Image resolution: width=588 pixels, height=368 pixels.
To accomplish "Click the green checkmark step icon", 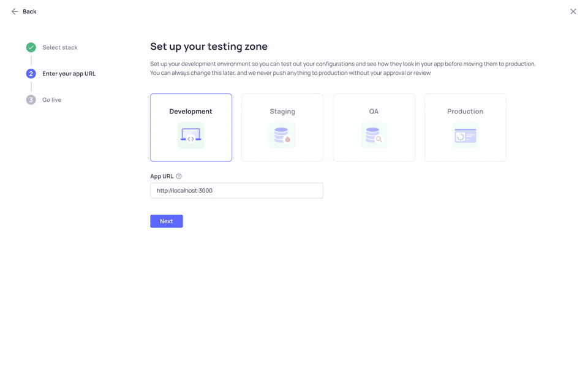I will tap(31, 47).
